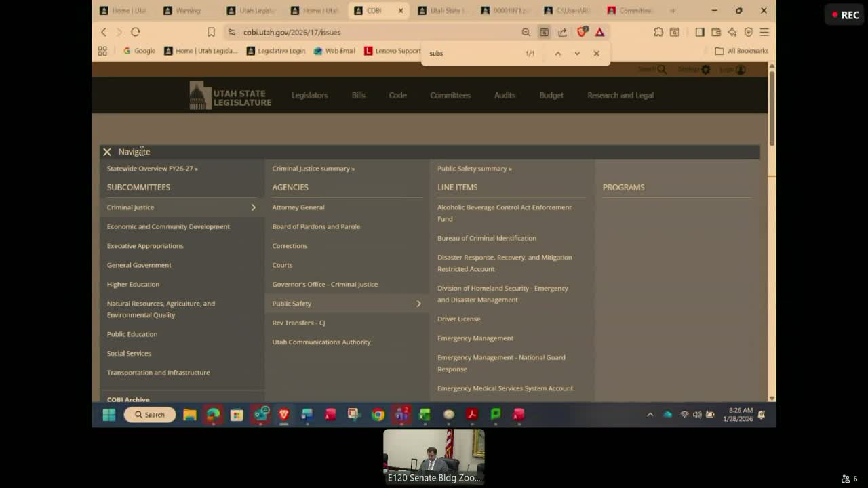The image size is (868, 488).
Task: Close the Navigate menu with the X icon
Action: tap(107, 152)
